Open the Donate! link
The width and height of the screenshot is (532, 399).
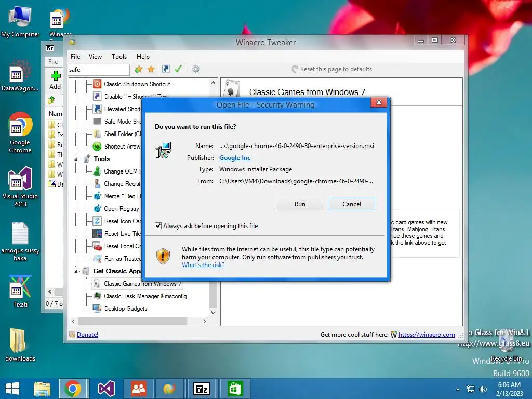point(87,335)
